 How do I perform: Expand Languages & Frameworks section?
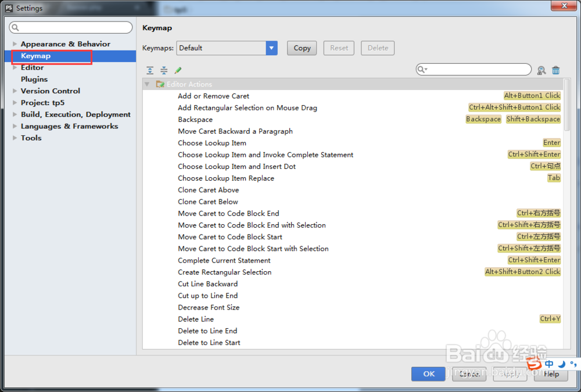pyautogui.click(x=15, y=126)
